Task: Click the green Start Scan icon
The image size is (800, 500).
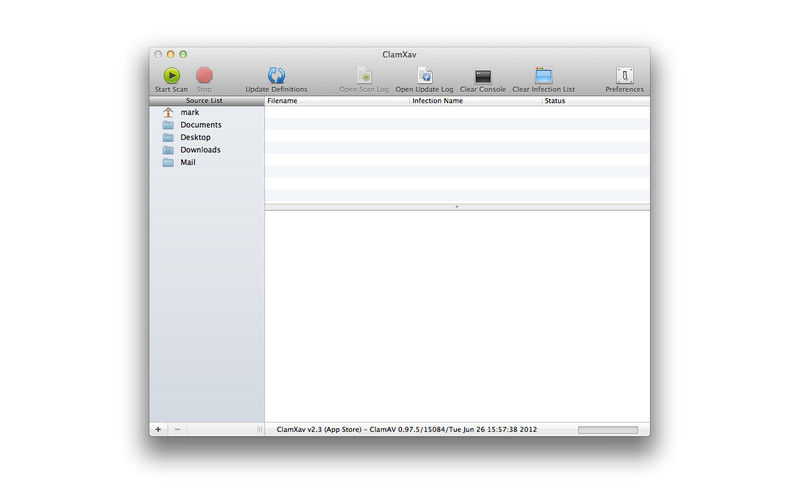Action: point(171,75)
